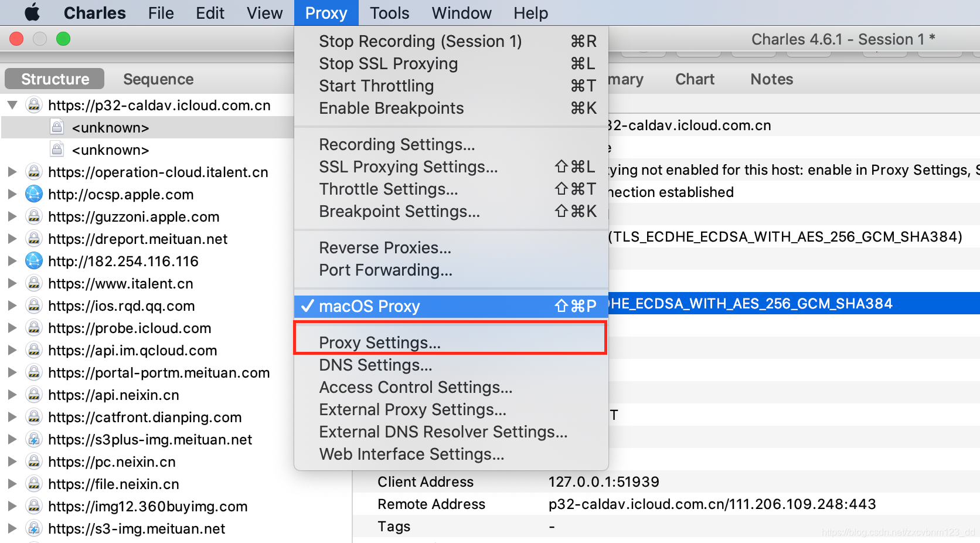Viewport: 980px width, 543px height.
Task: Click the globe icon of ocsp.apple.com
Action: 34,194
